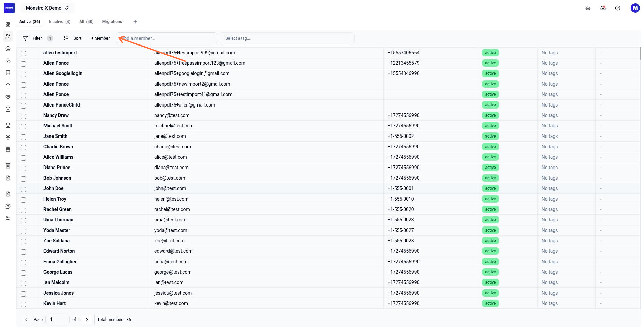Tick the checkbox for allen testimport
644x333 pixels.
pyautogui.click(x=23, y=53)
